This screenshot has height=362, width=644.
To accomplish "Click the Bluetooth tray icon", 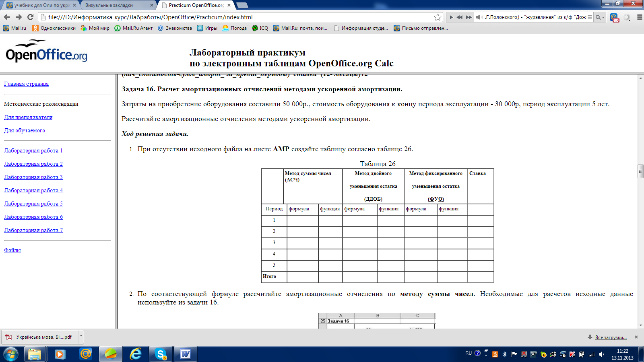I will point(505,354).
